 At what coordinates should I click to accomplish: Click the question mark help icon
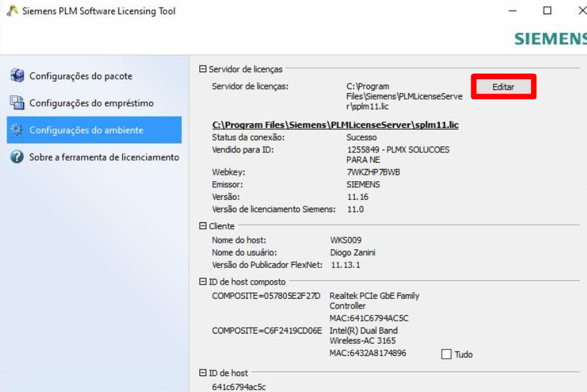tap(17, 157)
